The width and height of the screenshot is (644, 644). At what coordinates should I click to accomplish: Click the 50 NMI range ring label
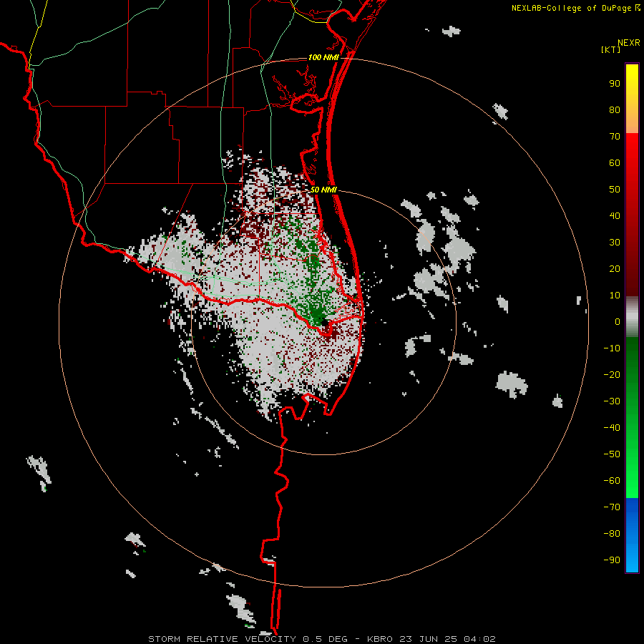click(323, 190)
